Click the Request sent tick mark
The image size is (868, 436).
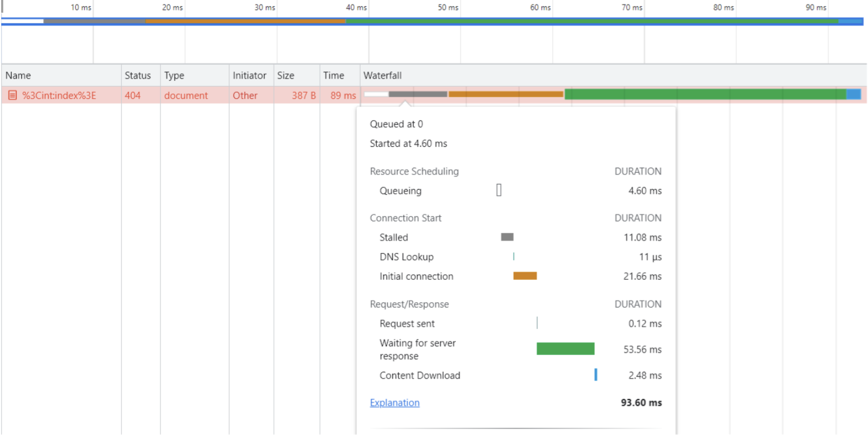click(538, 323)
